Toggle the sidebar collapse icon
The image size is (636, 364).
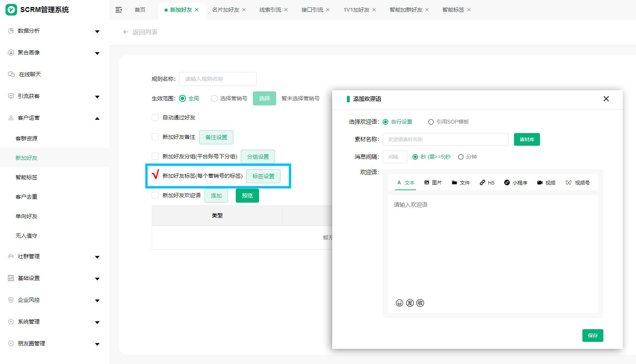tap(119, 10)
